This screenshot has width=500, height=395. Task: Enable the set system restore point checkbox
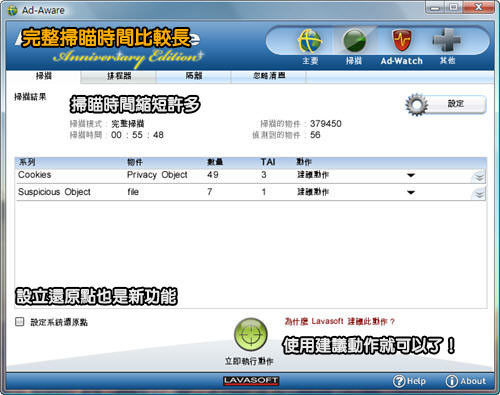click(20, 322)
